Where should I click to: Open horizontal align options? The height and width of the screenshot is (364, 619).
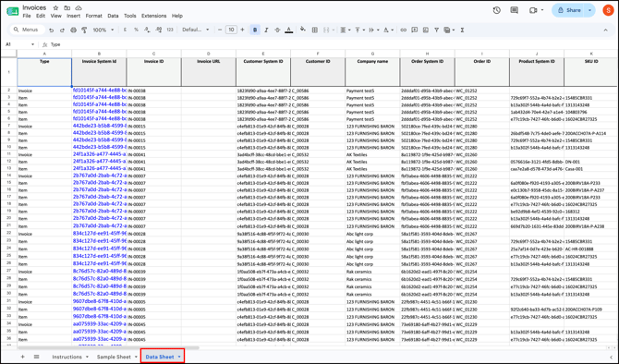pyautogui.click(x=345, y=30)
